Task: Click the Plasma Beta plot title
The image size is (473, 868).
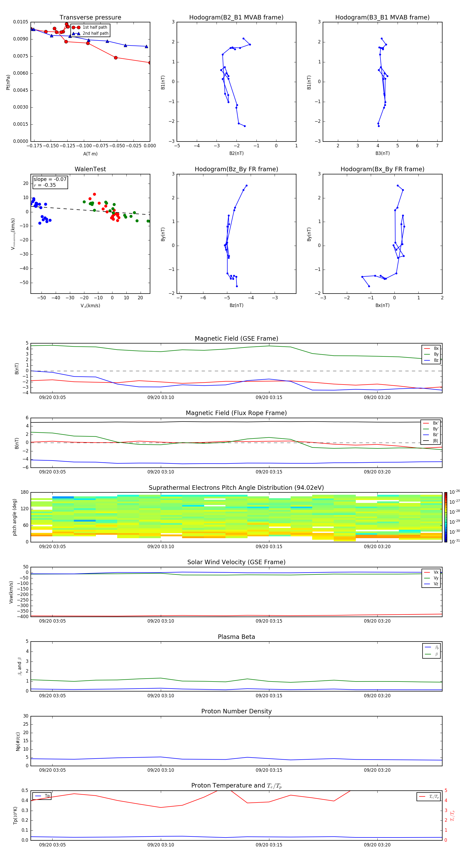Action: 236,637
